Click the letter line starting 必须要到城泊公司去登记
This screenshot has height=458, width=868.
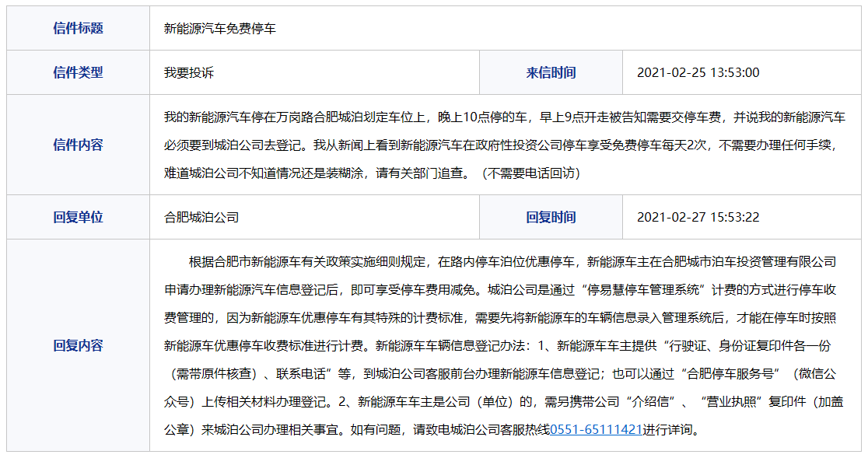coord(502,145)
